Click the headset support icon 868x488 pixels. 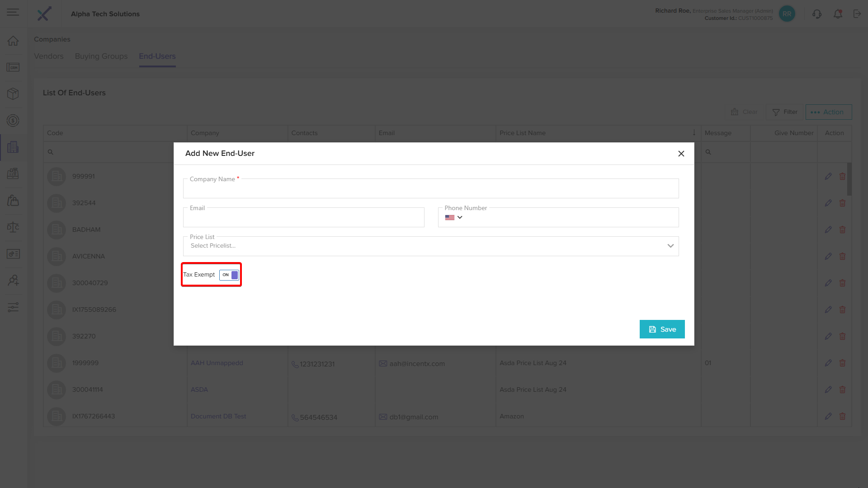816,14
